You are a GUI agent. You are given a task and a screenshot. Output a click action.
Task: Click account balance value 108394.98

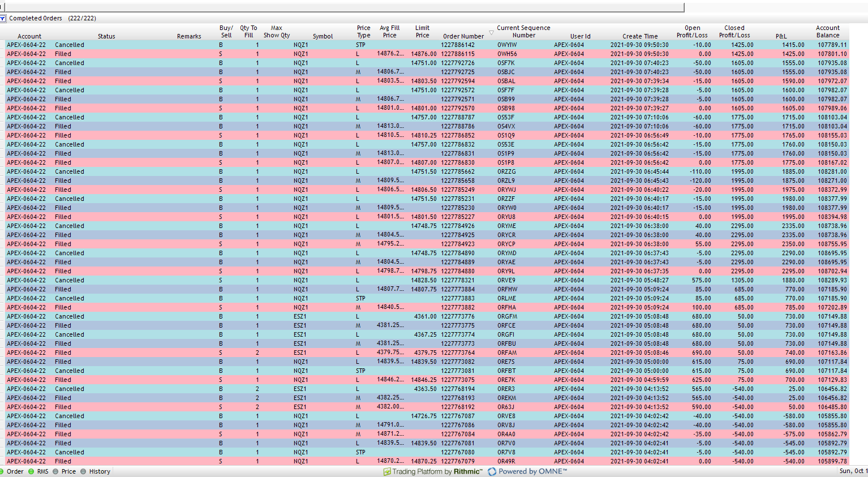pyautogui.click(x=832, y=217)
